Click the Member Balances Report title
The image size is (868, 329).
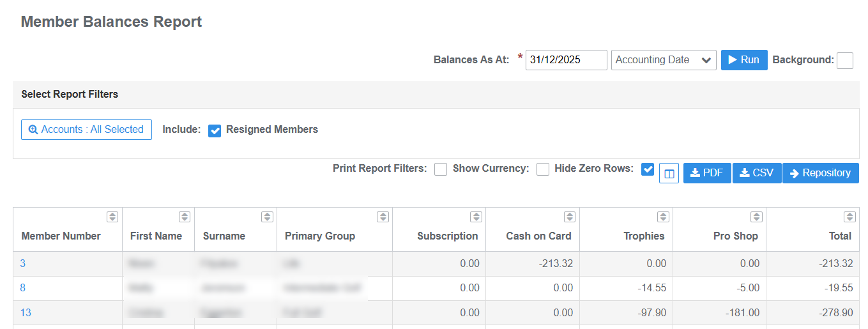(111, 22)
